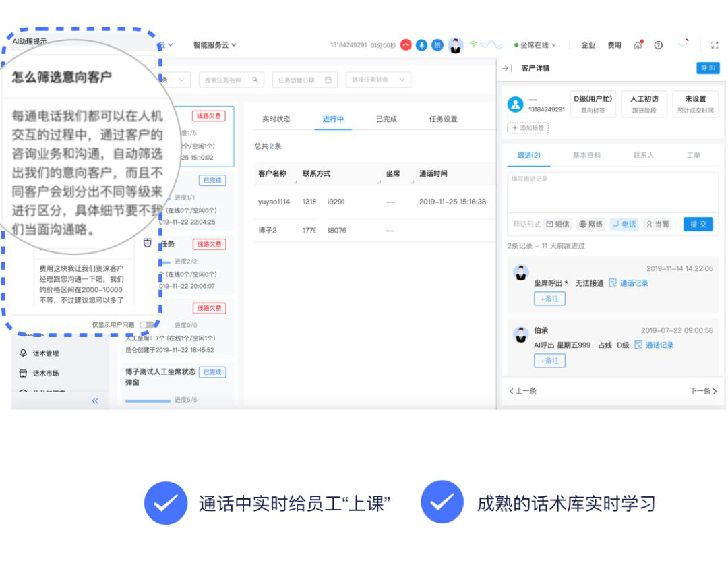
Task: Enter fullscreen with the expand icon
Action: click(715, 45)
